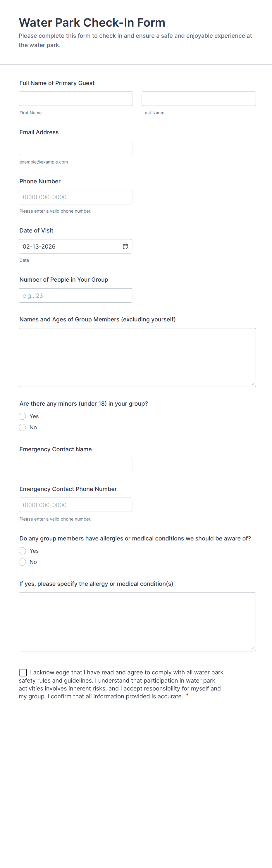Screen dimensions: 272x868
Task: Open the calendar date picker icon
Action: pyautogui.click(x=125, y=246)
